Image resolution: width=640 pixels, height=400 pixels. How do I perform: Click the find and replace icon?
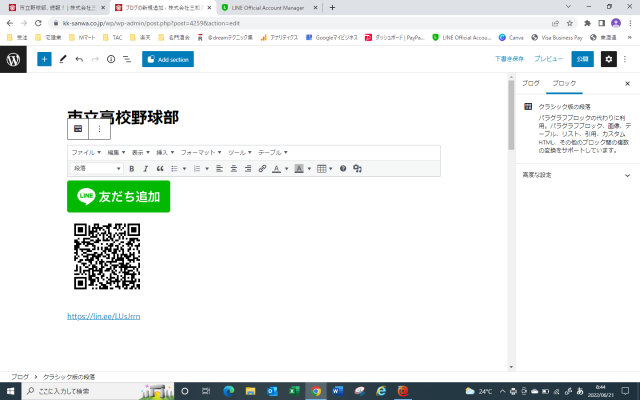[358, 169]
